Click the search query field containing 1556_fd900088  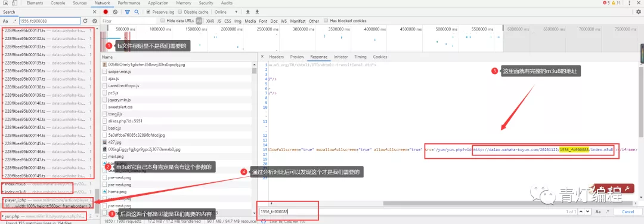click(x=49, y=20)
